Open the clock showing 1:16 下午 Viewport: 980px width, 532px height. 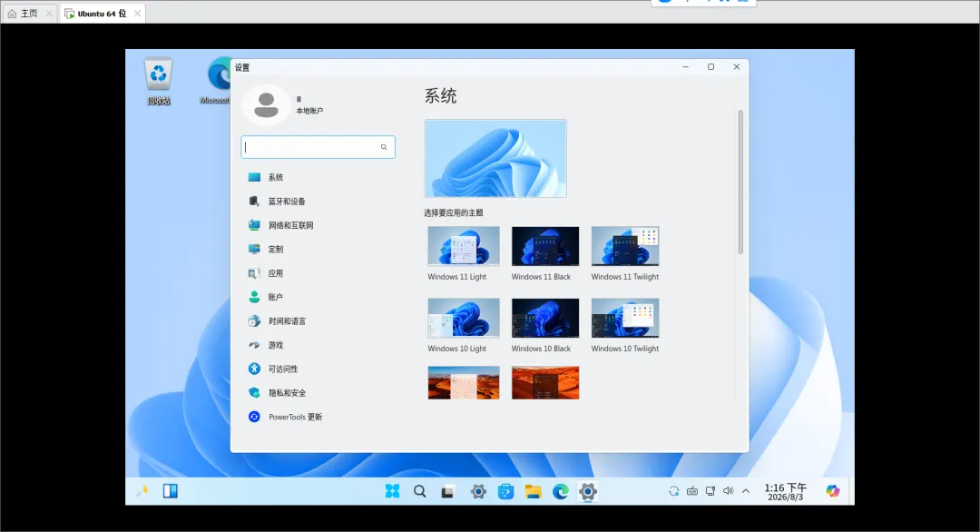click(786, 492)
